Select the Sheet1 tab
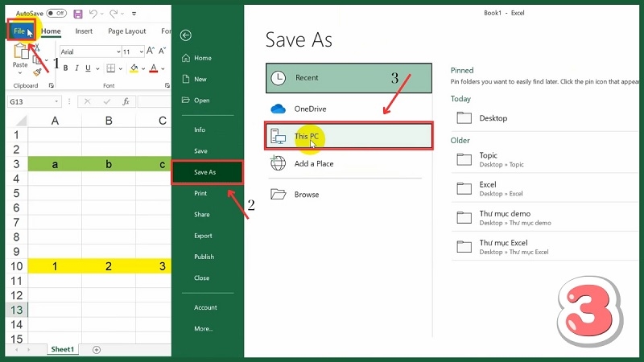Viewport: 644px width, 362px height. [x=63, y=349]
